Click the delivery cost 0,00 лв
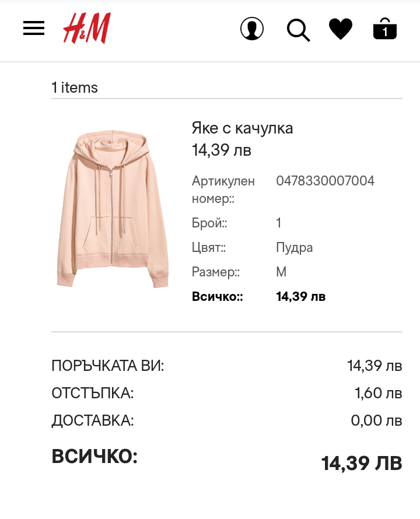 tap(376, 420)
